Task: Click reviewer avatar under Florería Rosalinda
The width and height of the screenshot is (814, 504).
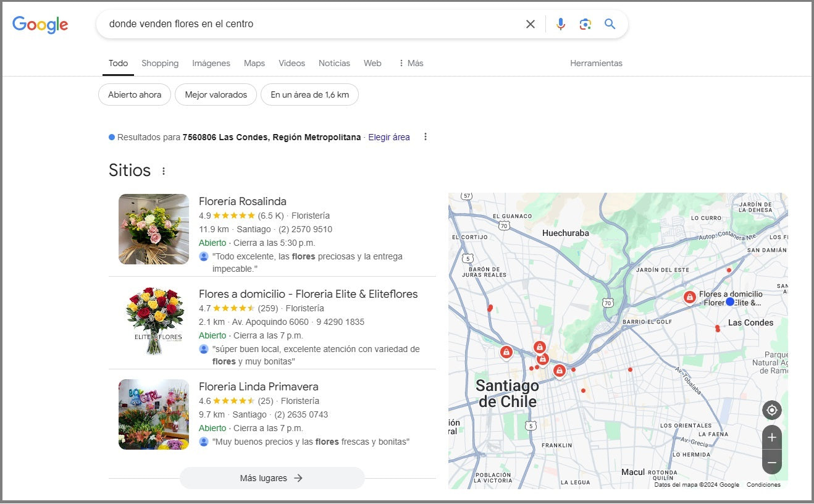Action: (204, 256)
